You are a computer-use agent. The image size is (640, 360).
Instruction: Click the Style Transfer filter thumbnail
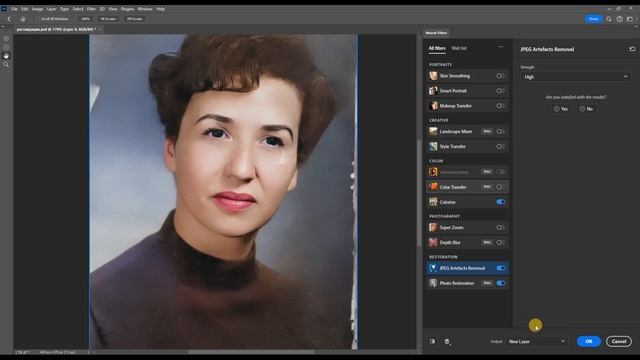coord(433,146)
